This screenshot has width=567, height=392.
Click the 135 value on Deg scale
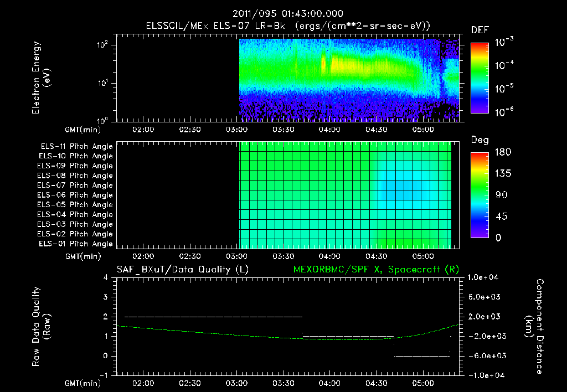[x=503, y=174]
